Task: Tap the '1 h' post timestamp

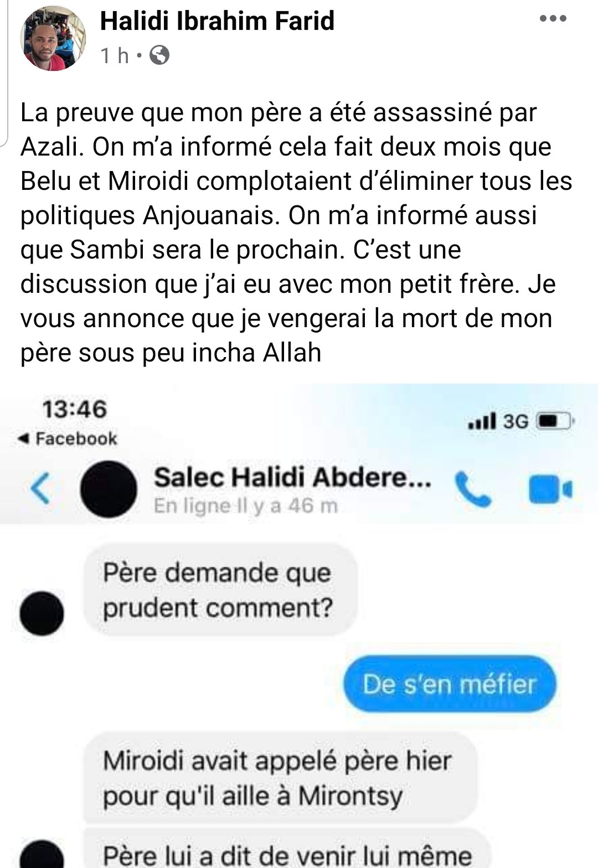Action: click(x=115, y=55)
